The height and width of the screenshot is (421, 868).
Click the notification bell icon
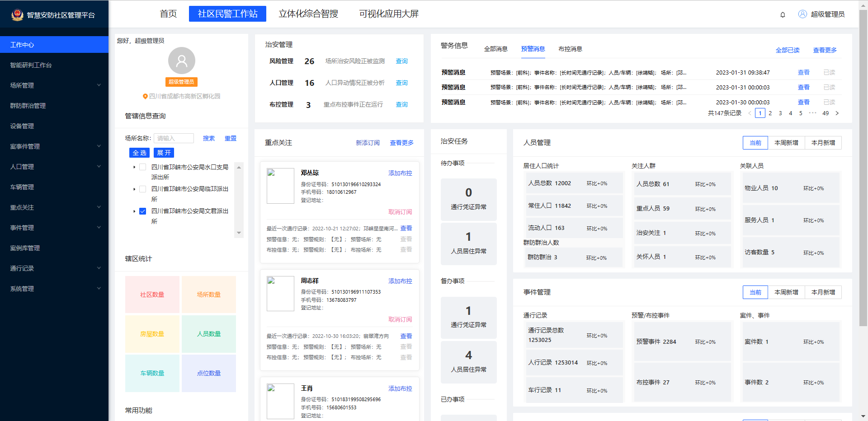coord(783,14)
